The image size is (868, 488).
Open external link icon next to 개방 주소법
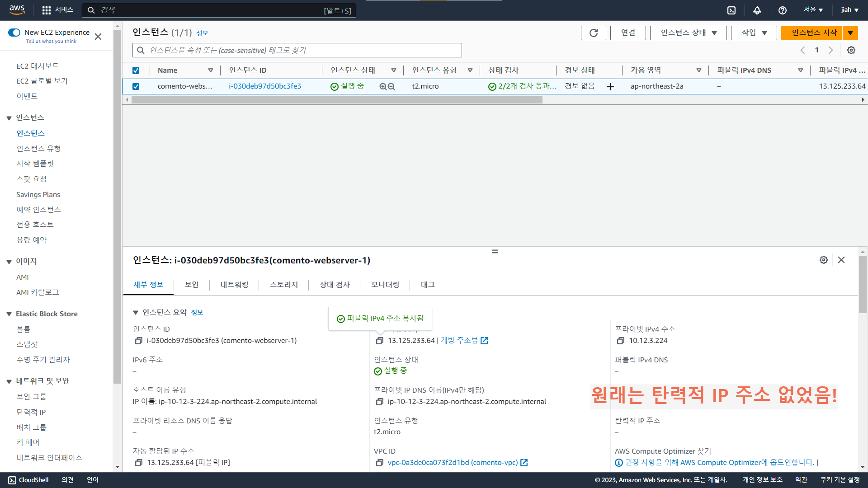click(x=484, y=341)
